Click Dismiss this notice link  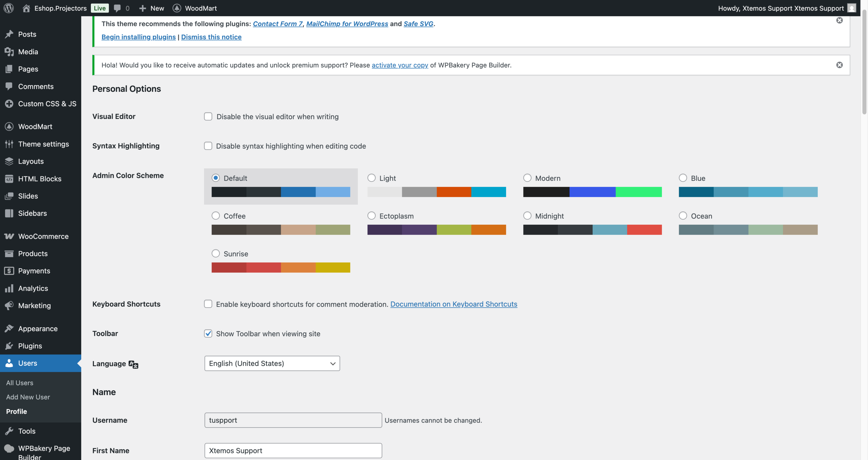click(211, 37)
